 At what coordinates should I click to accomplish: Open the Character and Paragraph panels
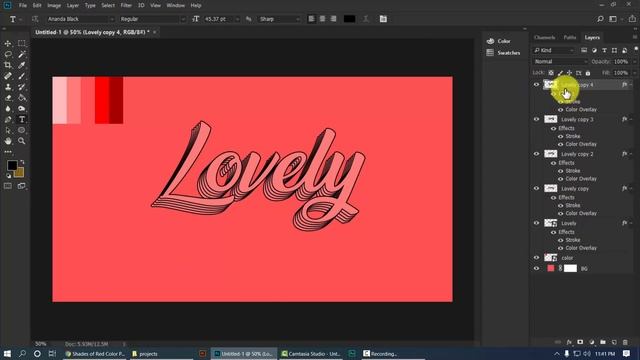[x=383, y=19]
